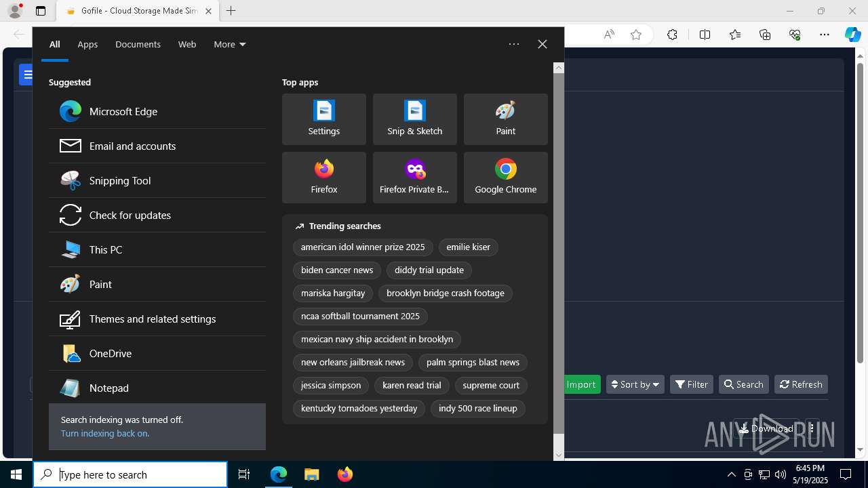Expand the More filter dropdown
The image size is (868, 488).
tap(230, 44)
